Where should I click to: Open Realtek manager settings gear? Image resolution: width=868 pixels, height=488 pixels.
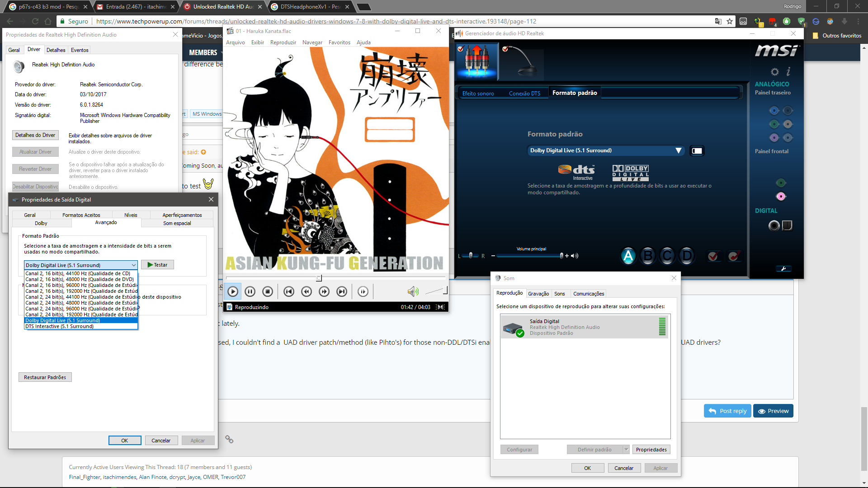click(775, 72)
